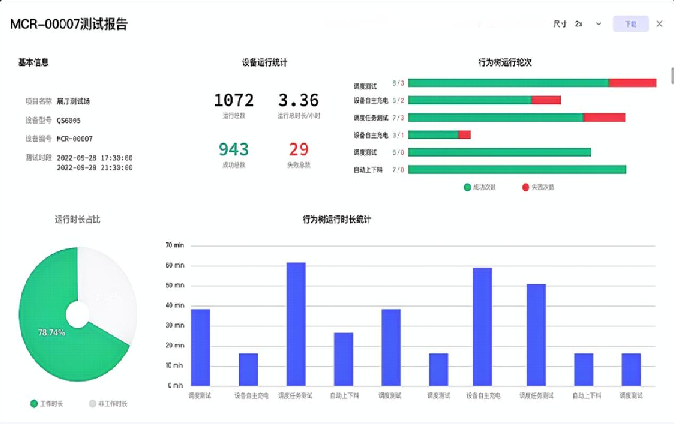
Task: Click the 下载 download button
Action: pyautogui.click(x=629, y=23)
